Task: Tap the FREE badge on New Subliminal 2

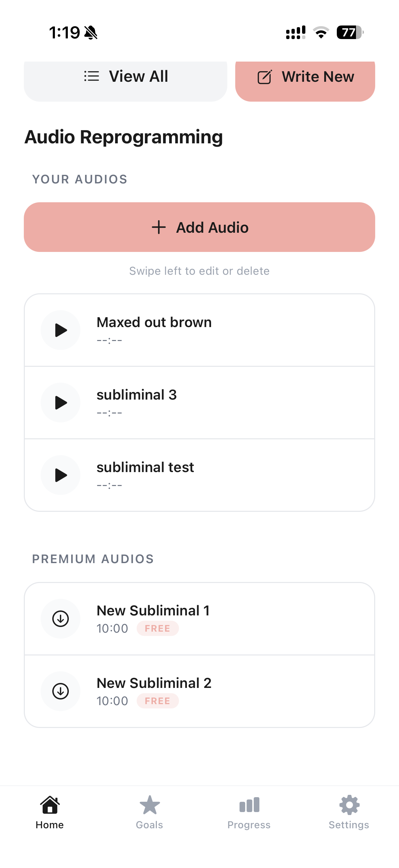Action: pos(157,701)
